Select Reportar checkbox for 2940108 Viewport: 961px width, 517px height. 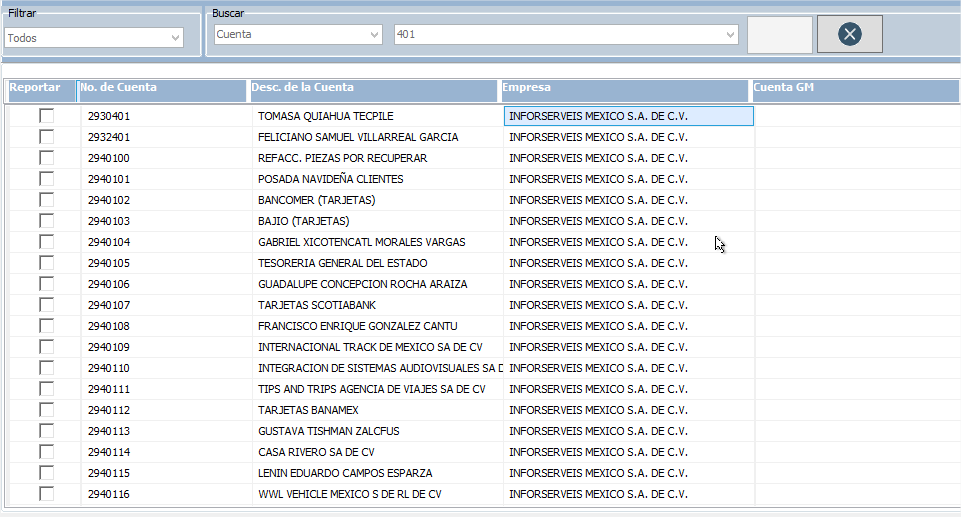pyautogui.click(x=46, y=326)
